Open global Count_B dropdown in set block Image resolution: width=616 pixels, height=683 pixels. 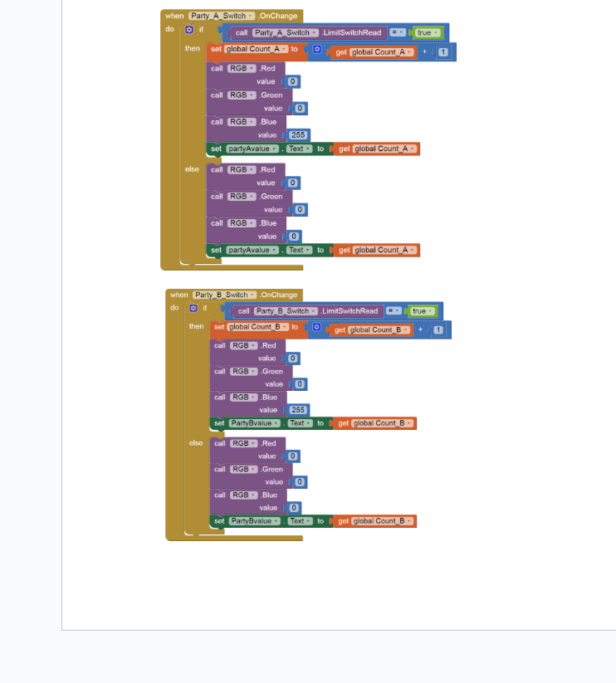click(x=258, y=327)
